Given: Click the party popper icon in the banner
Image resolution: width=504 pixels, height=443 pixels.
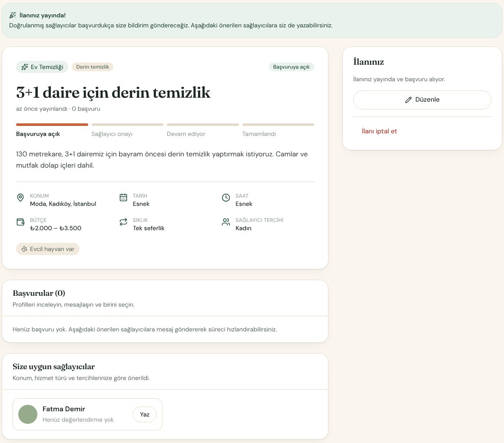Looking at the screenshot, I should point(13,15).
